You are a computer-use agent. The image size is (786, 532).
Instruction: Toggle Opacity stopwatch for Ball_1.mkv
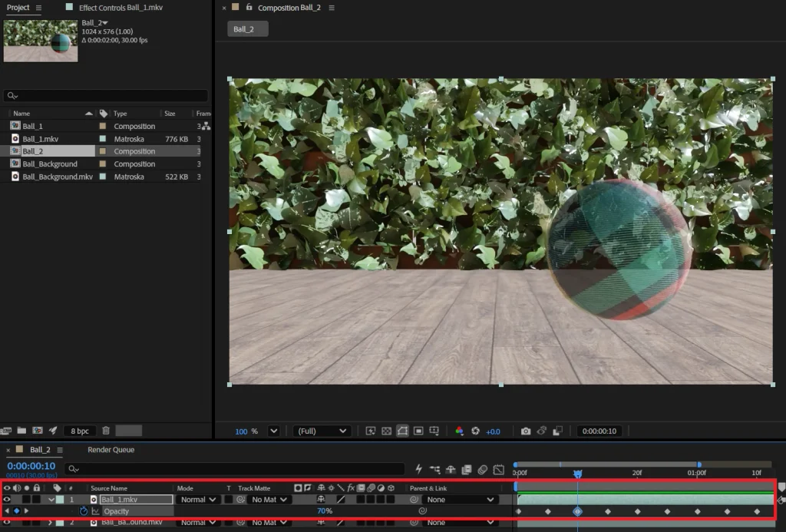pyautogui.click(x=83, y=511)
